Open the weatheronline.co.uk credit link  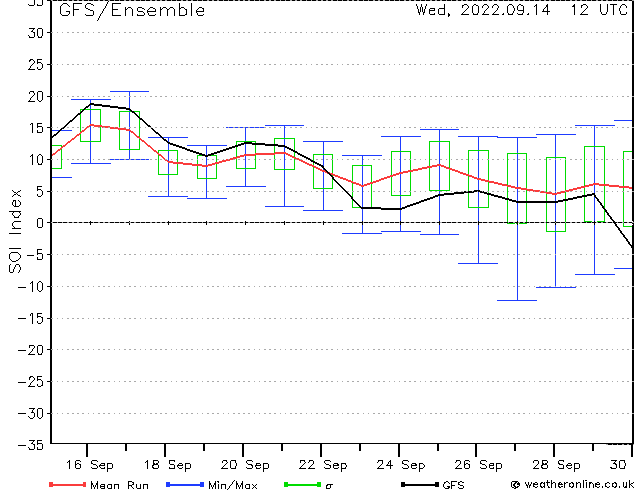click(572, 484)
